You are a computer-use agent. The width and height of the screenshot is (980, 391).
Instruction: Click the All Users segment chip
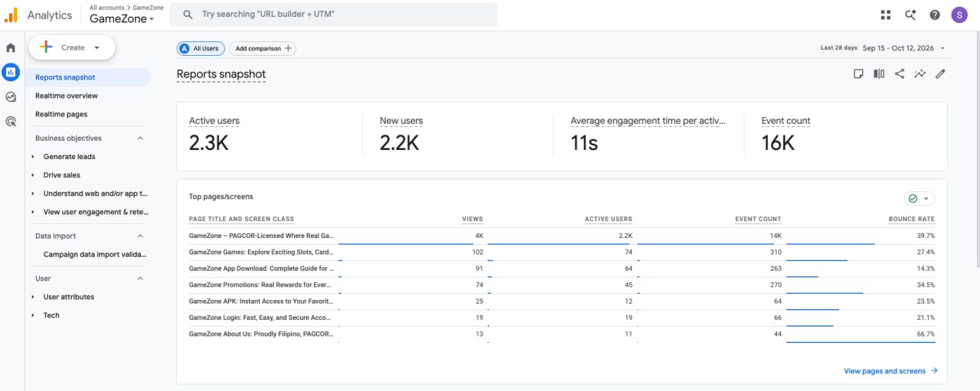(201, 48)
